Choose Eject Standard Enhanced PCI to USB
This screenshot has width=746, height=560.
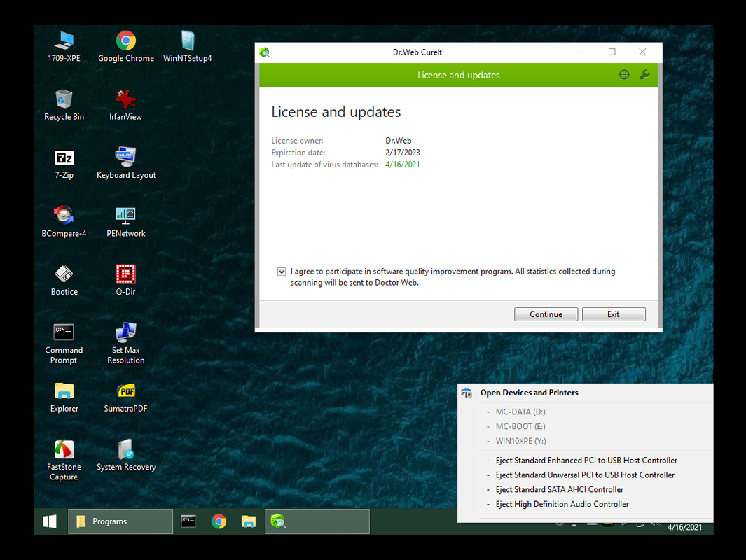(x=586, y=460)
